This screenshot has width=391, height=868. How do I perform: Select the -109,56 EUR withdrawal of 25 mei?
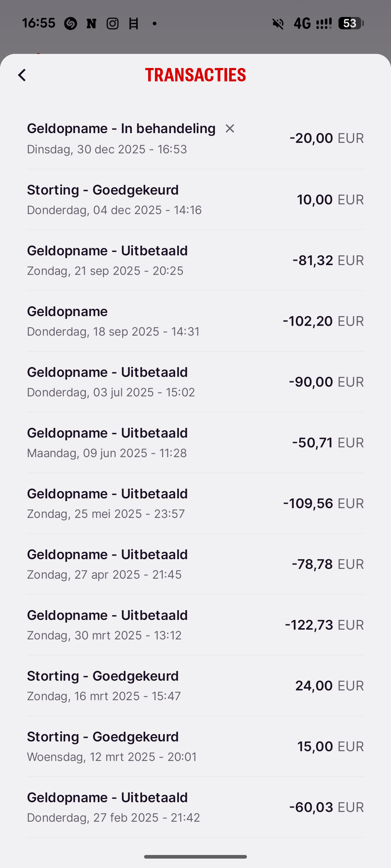click(x=195, y=503)
